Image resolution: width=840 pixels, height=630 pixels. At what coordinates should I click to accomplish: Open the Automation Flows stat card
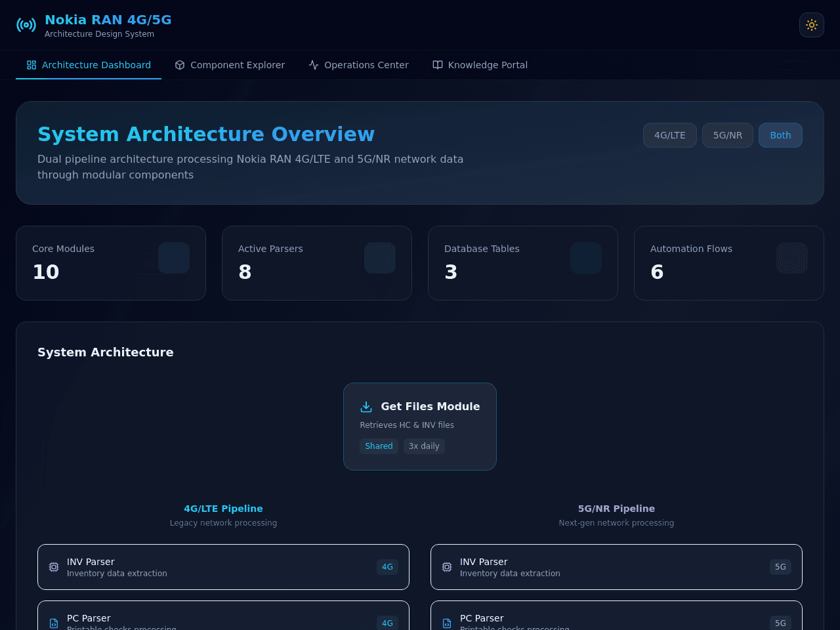tap(729, 263)
